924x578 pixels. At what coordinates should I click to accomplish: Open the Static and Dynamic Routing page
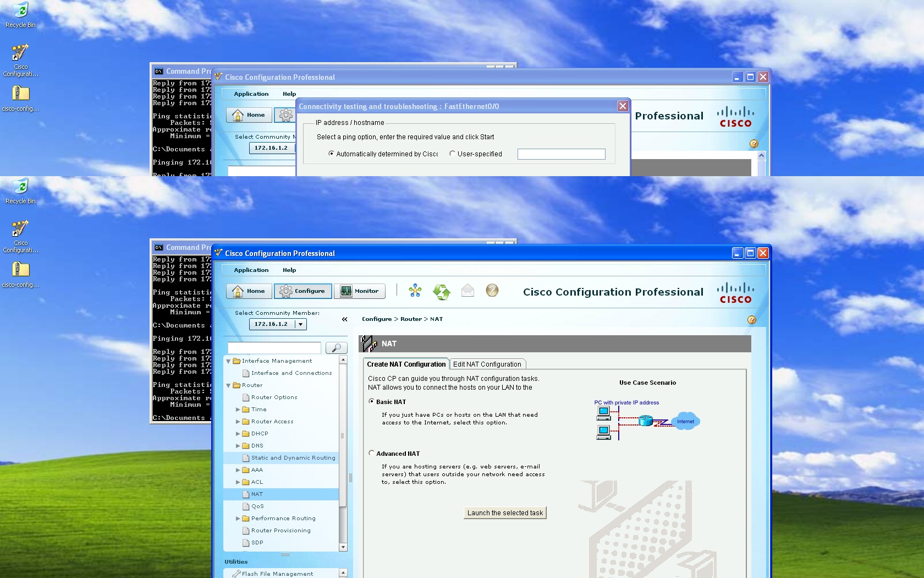(x=293, y=458)
